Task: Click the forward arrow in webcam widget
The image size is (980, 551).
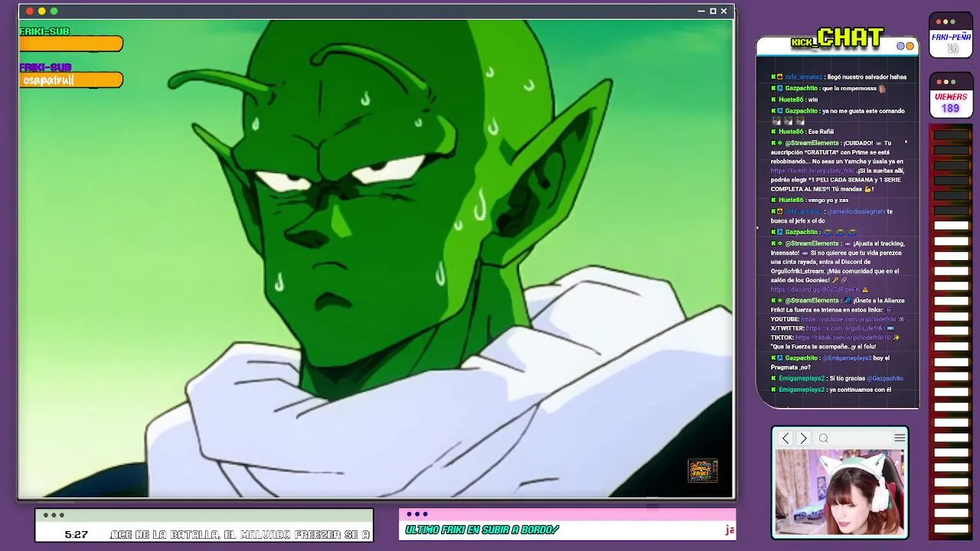Action: coord(803,439)
